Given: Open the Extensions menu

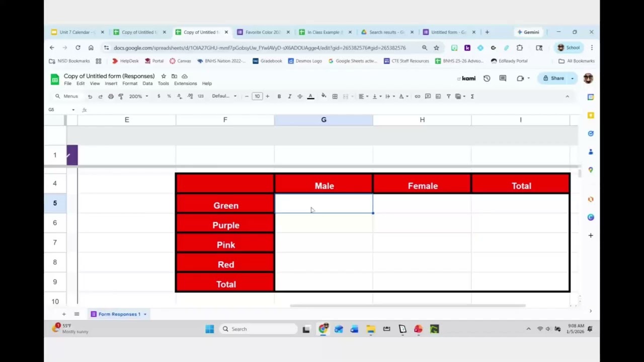Looking at the screenshot, I should 185,83.
